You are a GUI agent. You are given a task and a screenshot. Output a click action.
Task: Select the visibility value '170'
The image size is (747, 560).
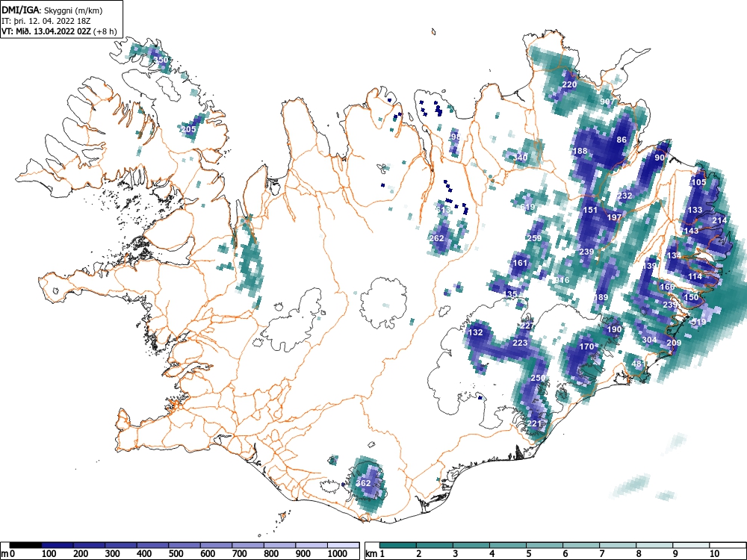click(586, 346)
